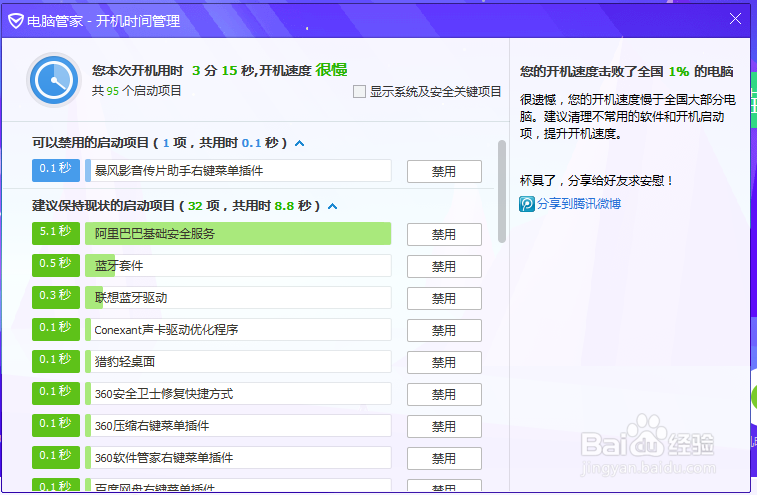757x495 pixels.
Task: Click 您的开机速度击败了全国 1% 的电脑 text
Action: [x=627, y=72]
